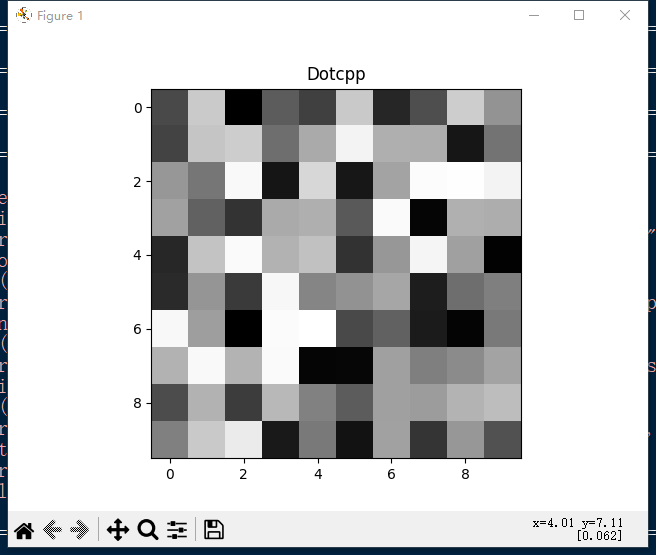Click the heatmap cell at column 8, row 2
656x555 pixels.
(x=465, y=181)
